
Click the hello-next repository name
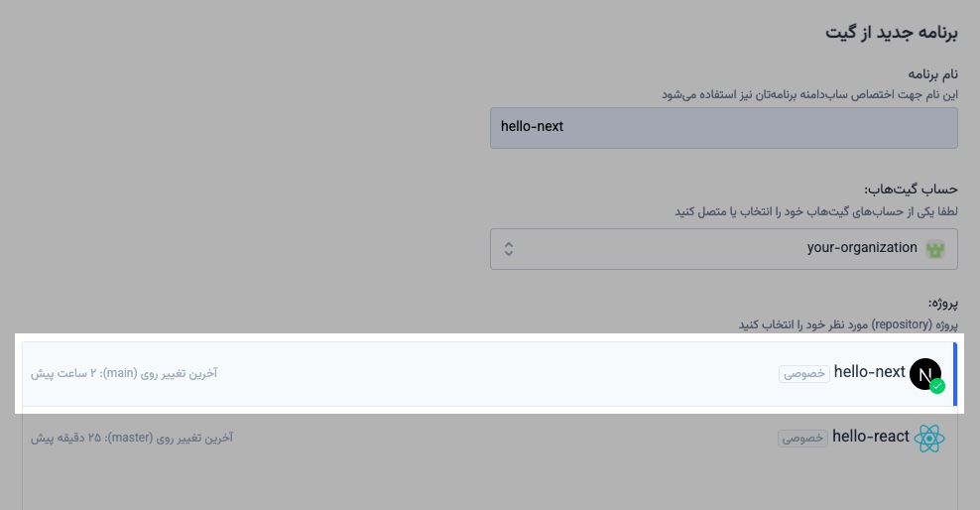click(869, 372)
